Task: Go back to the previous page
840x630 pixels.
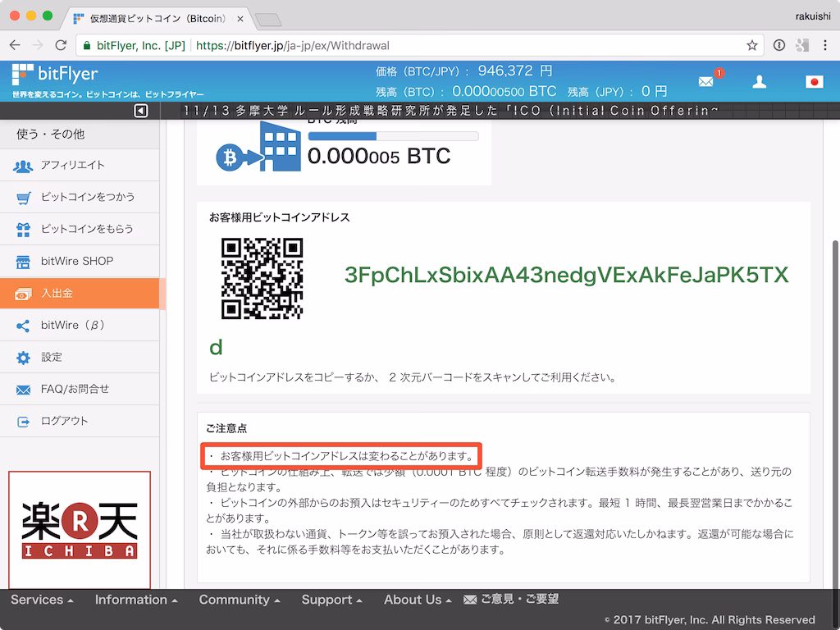Action: (x=15, y=45)
